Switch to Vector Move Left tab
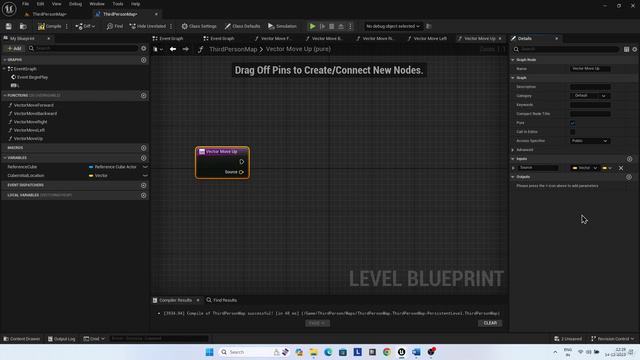This screenshot has width=640, height=360. [x=427, y=38]
